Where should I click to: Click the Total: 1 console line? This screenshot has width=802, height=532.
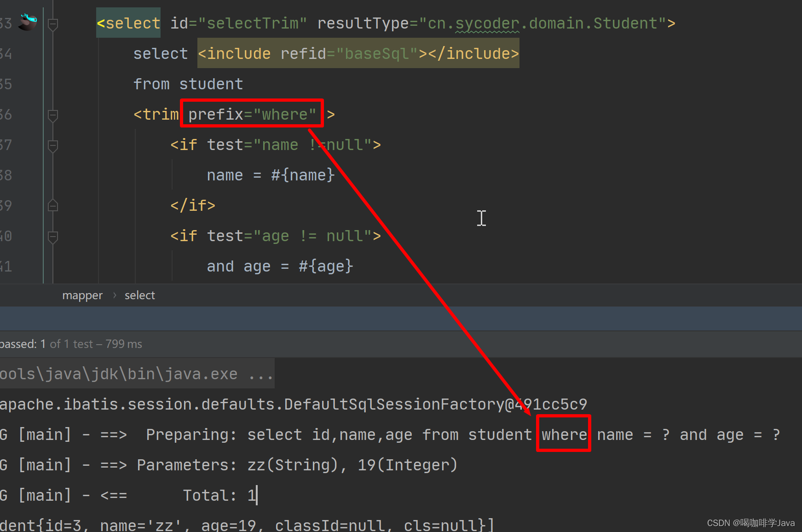219,495
